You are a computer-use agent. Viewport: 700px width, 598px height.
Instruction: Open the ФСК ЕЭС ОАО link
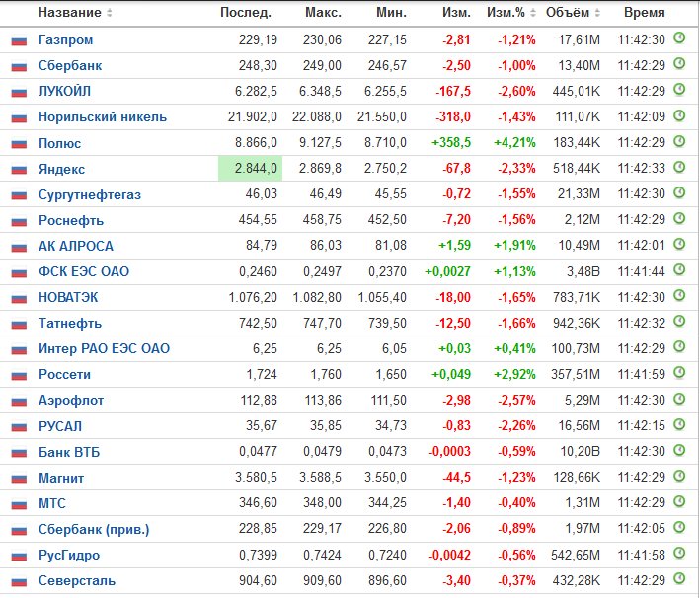(x=84, y=271)
